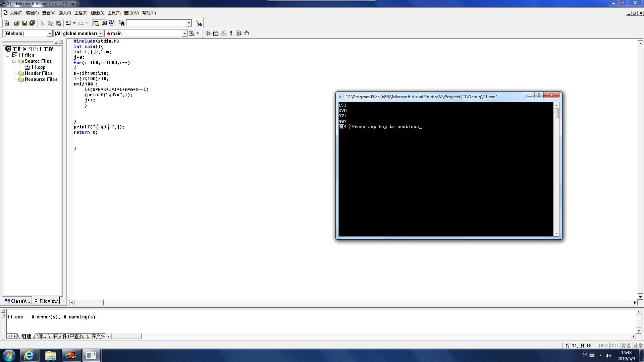Open the 工程(P) menu

coord(81,13)
